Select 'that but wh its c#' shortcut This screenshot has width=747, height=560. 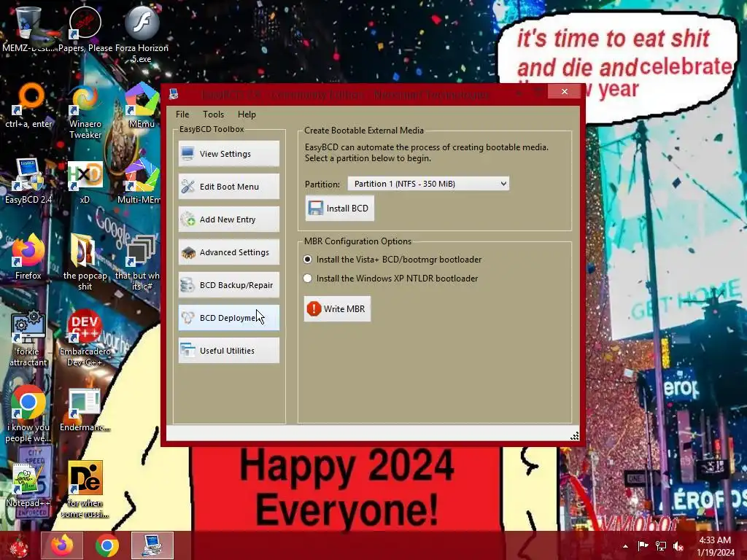[138, 262]
